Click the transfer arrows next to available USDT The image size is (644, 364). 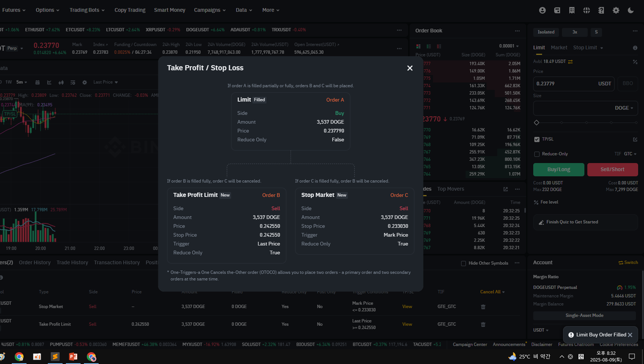tap(570, 62)
